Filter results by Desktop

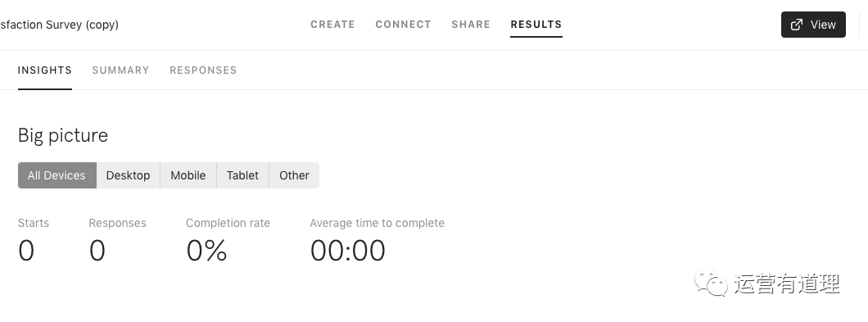click(129, 175)
